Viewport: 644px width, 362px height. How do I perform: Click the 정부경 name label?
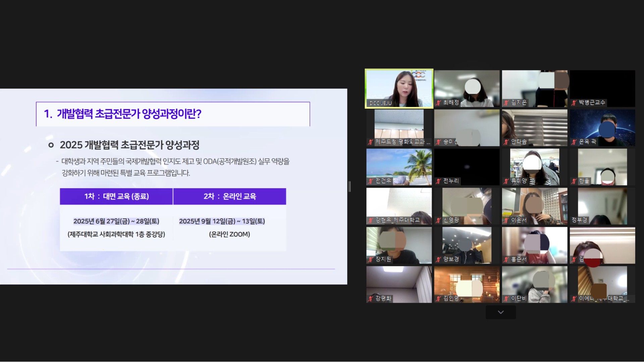[x=579, y=220]
